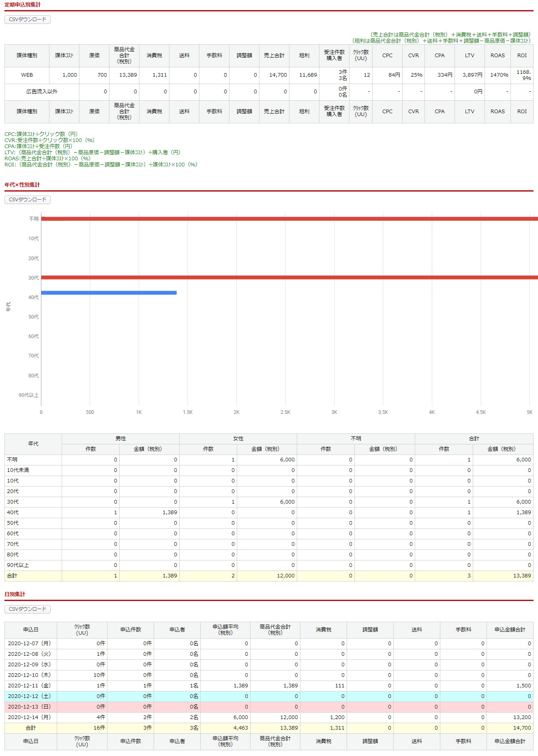Click the 2020-12-10 (木) date row
The width and height of the screenshot is (538, 756).
point(269,675)
